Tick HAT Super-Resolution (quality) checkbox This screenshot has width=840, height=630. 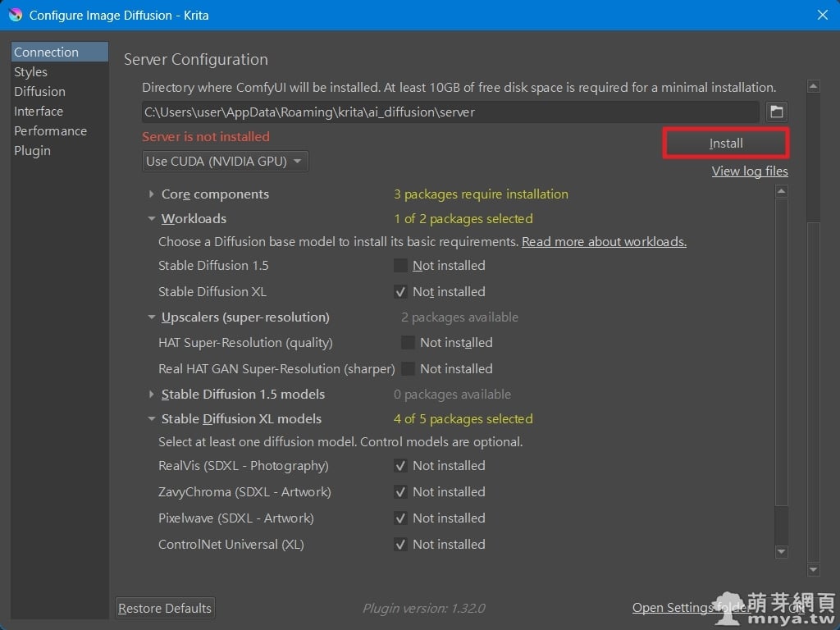[408, 343]
